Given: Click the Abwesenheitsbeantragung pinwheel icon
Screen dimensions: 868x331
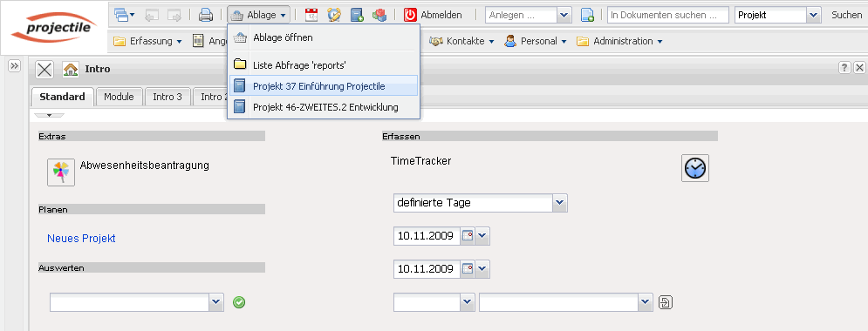Looking at the screenshot, I should click(x=60, y=172).
